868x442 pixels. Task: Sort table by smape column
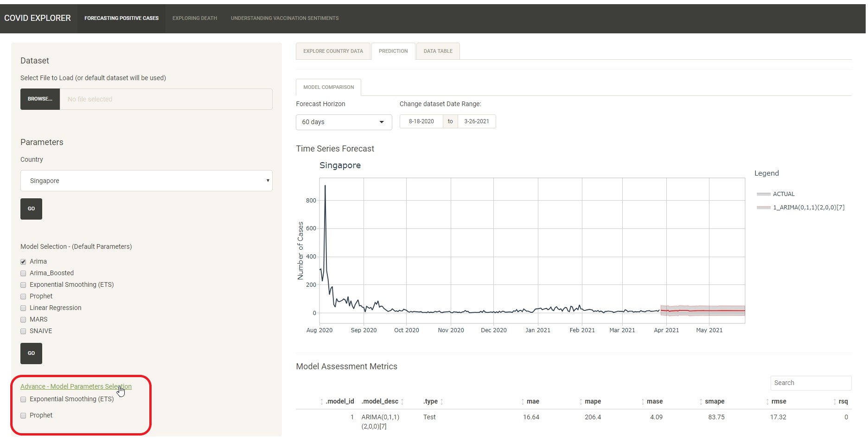[x=714, y=401]
